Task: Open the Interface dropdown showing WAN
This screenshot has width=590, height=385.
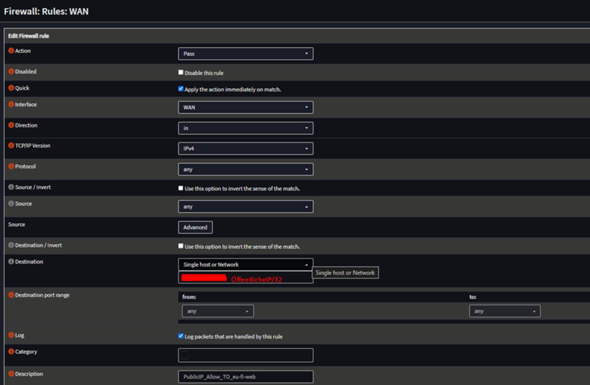Action: pyautogui.click(x=246, y=107)
